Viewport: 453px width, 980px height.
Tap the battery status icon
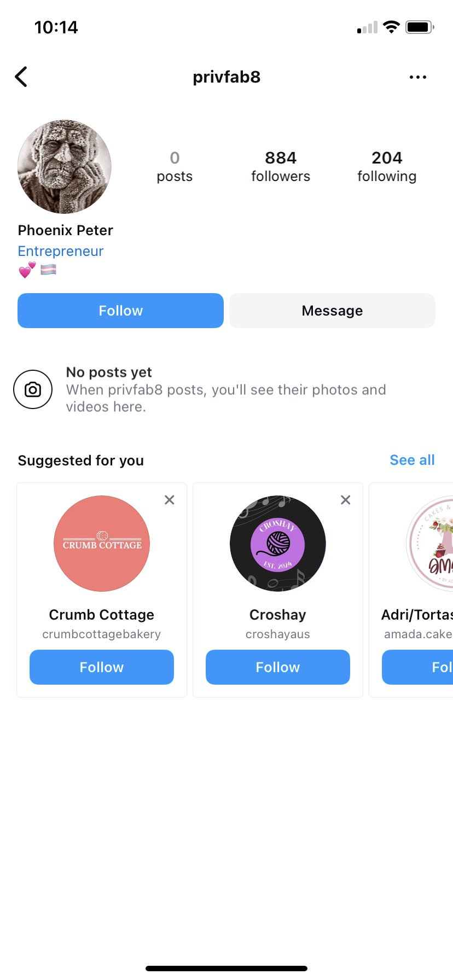click(x=420, y=27)
